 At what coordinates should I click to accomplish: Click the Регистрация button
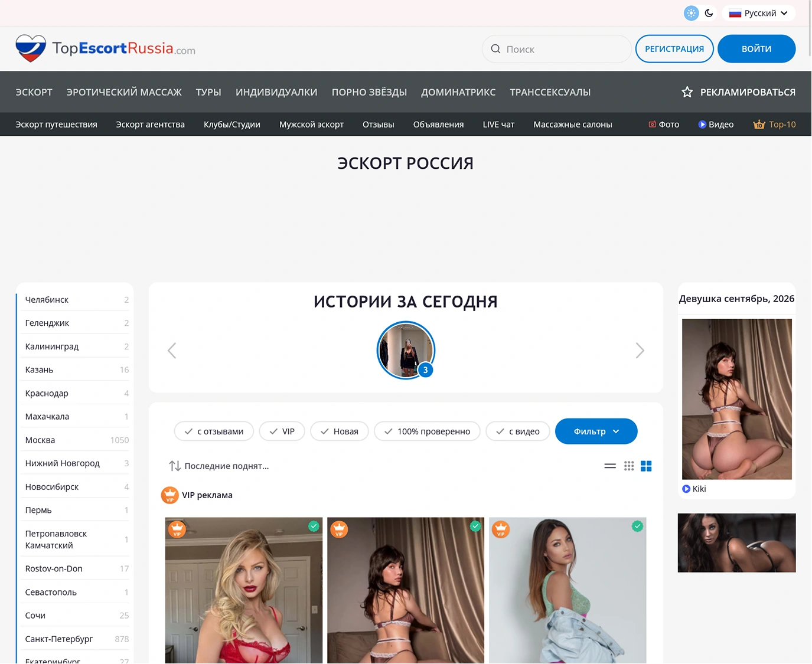(x=674, y=49)
